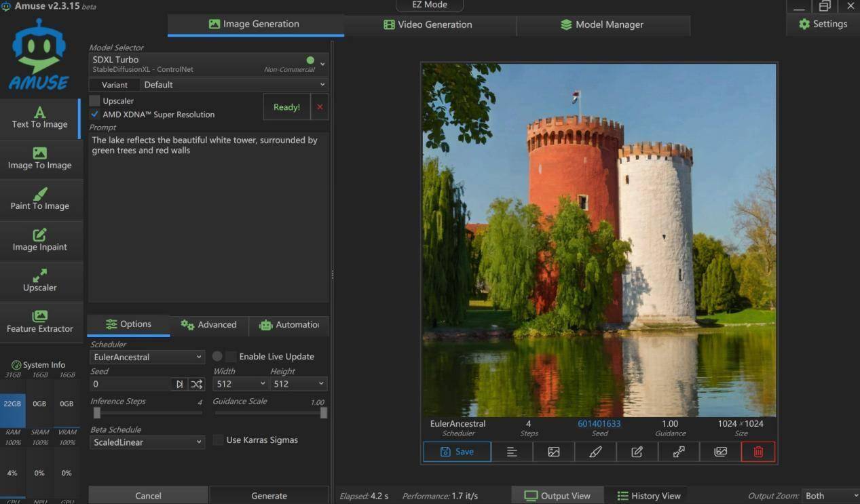Open the Feature Extractor tool

40,322
